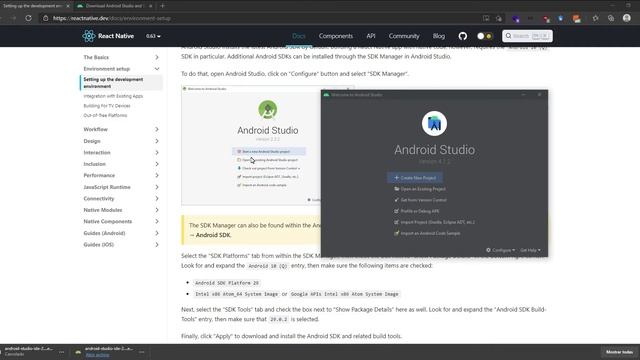
Task: Click the reader view icon in address bar
Action: (x=486, y=18)
